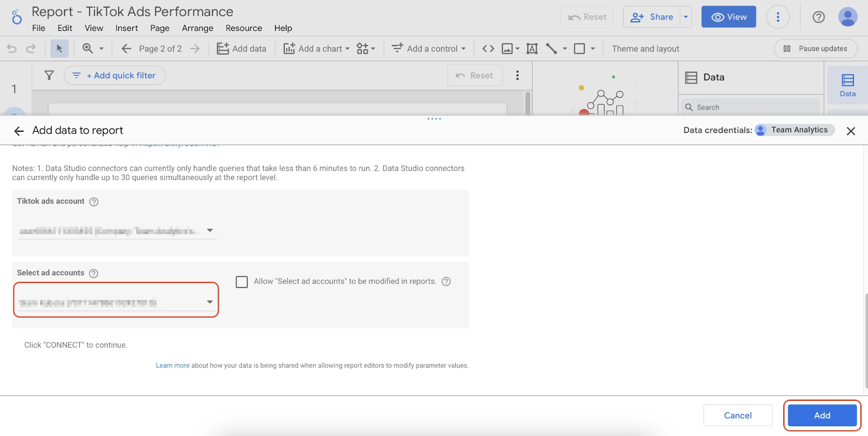
Task: Click the header Reset button
Action: click(587, 17)
